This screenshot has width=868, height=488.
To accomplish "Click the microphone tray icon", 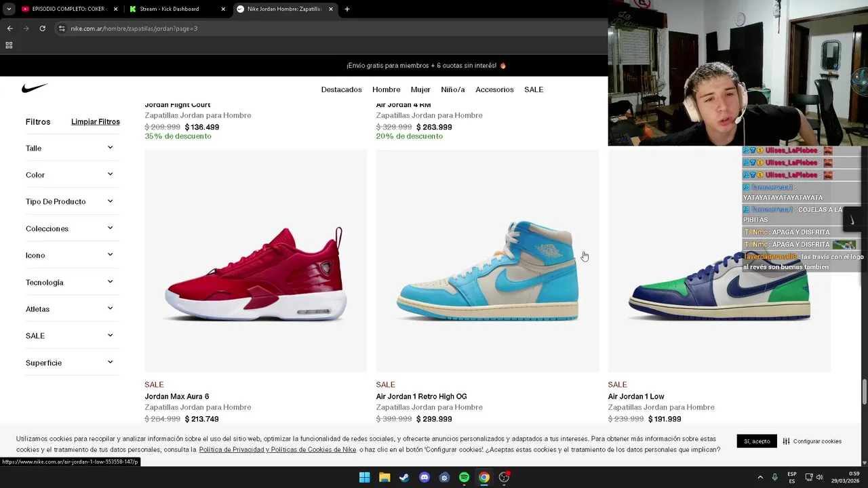I will tap(775, 477).
